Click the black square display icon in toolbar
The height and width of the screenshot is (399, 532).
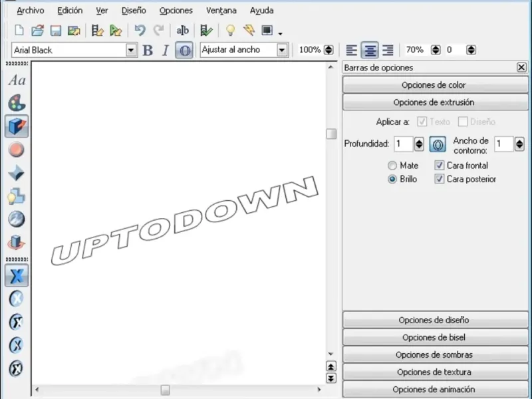pyautogui.click(x=267, y=30)
